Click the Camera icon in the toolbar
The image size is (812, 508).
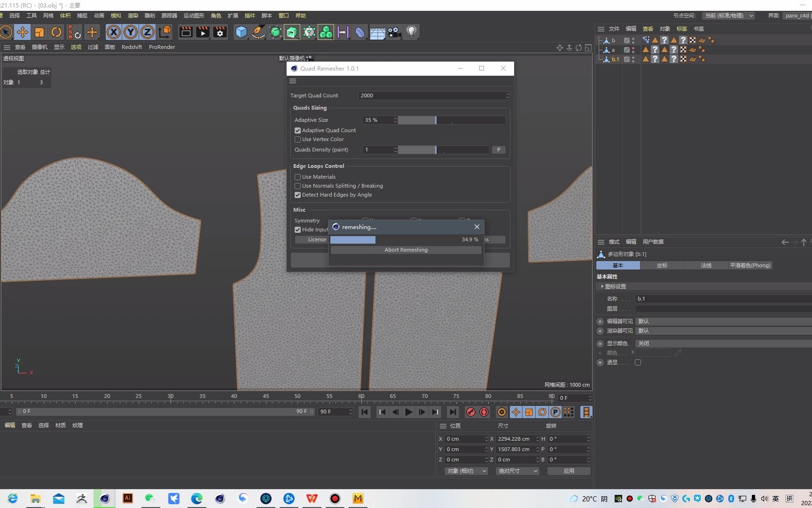pos(394,32)
